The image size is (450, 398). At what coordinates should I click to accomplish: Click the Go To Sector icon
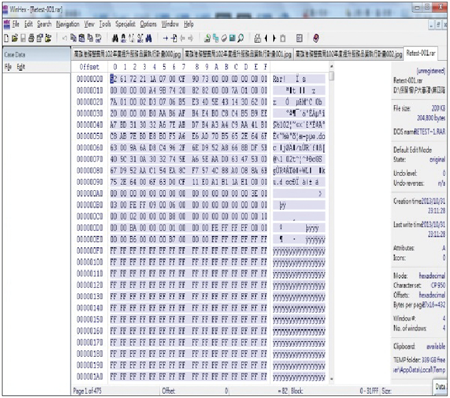coord(174,39)
